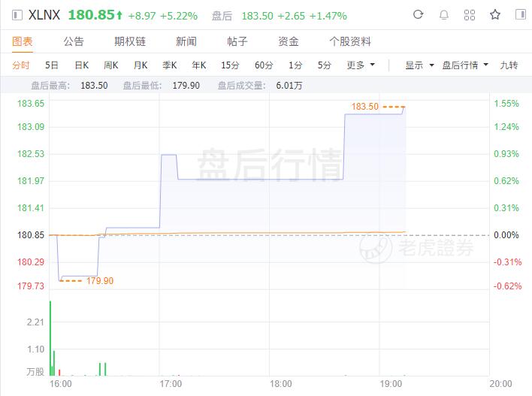Select the 5日 chart period

(52, 65)
